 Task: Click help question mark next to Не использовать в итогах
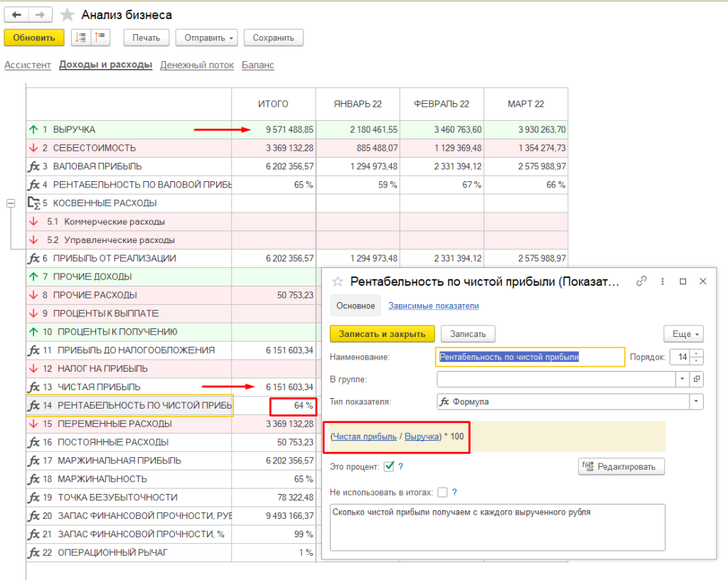(454, 492)
